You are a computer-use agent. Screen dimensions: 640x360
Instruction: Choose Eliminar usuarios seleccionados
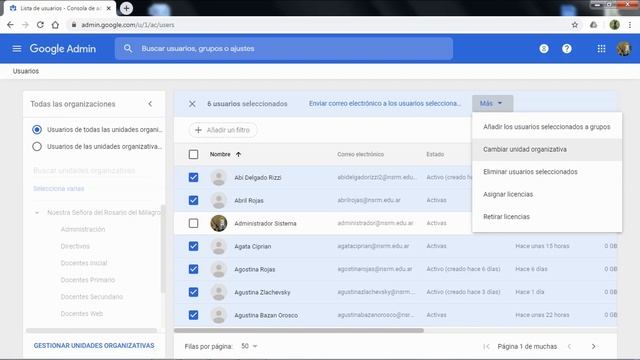tap(547, 172)
